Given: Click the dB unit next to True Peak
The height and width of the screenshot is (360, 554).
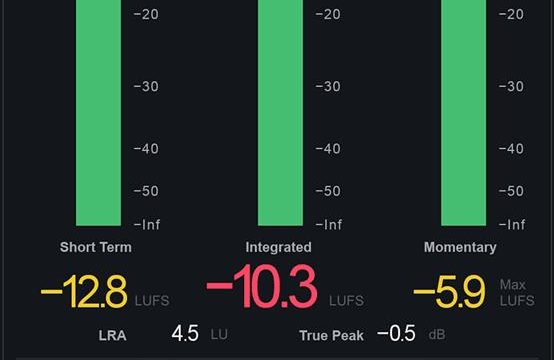Looking at the screenshot, I should point(437,335).
